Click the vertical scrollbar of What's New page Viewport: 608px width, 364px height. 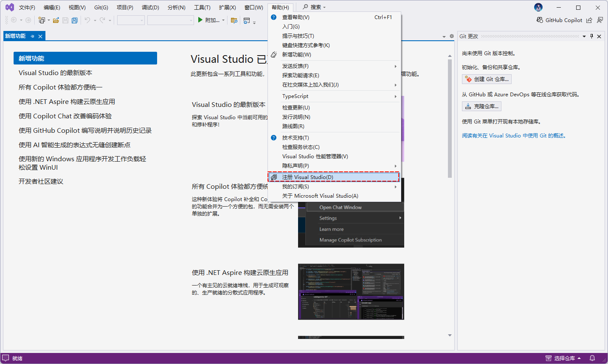pos(450,119)
